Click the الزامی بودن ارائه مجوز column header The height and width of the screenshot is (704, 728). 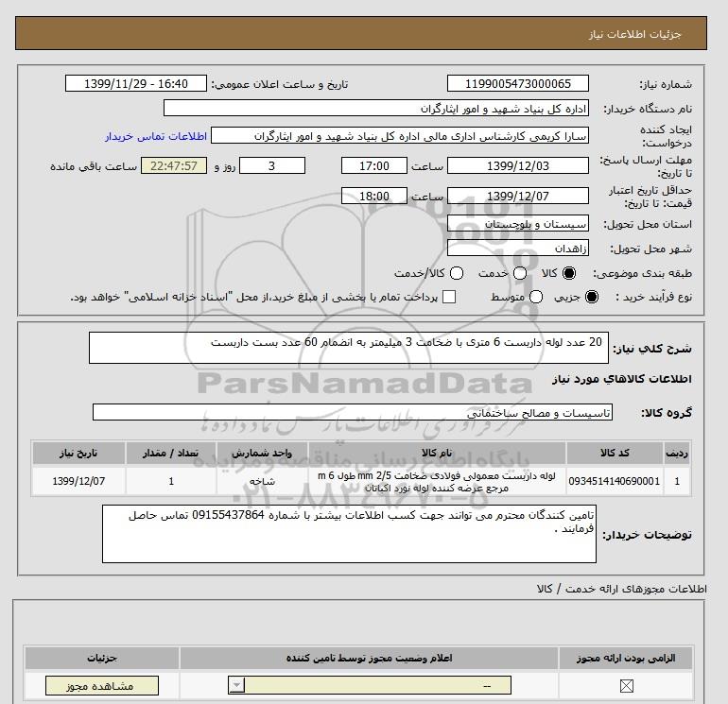point(626,658)
